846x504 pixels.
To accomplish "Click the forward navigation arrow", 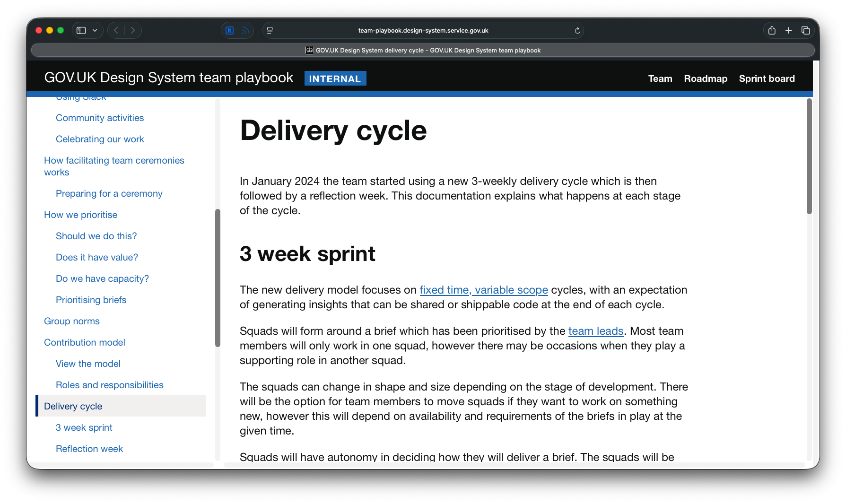I will tap(133, 30).
